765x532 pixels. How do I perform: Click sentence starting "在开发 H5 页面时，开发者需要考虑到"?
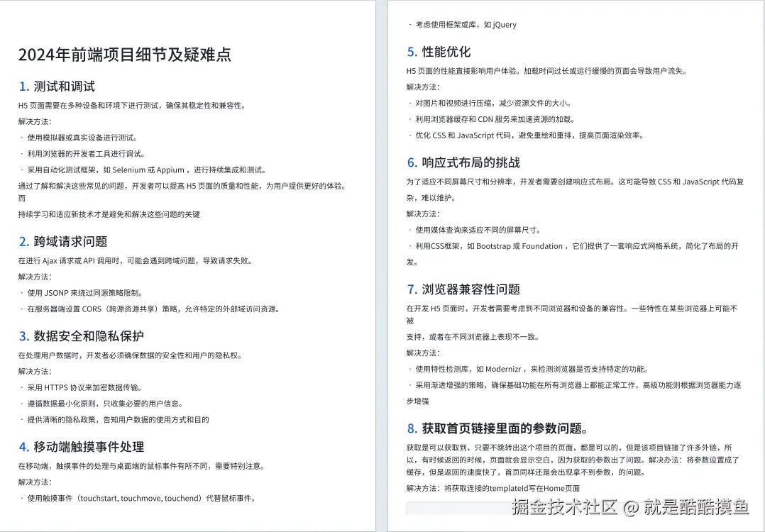(x=572, y=314)
